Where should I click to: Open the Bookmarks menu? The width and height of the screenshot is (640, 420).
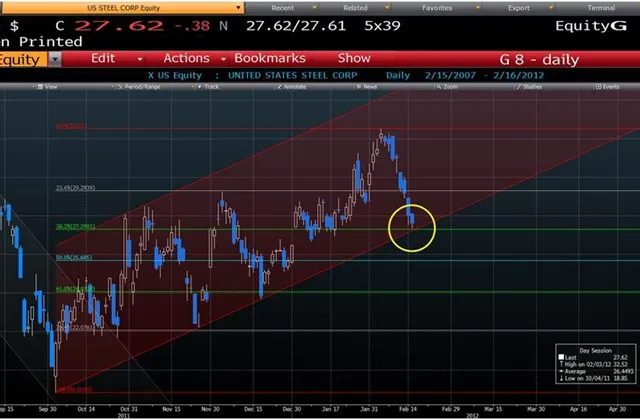[x=270, y=58]
